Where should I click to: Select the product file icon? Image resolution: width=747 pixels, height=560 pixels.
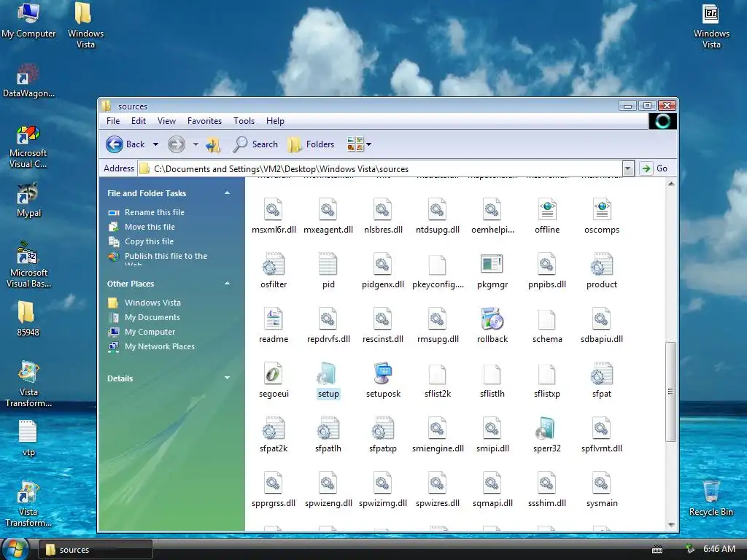[601, 264]
